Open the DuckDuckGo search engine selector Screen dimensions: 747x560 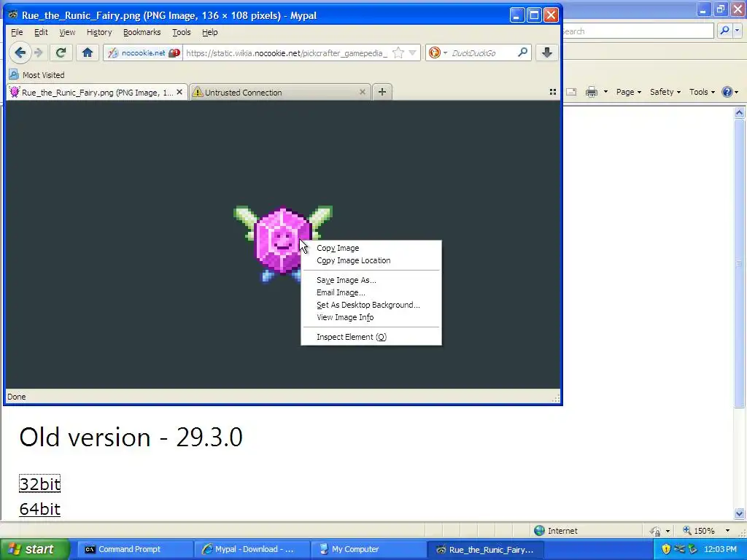(x=438, y=52)
